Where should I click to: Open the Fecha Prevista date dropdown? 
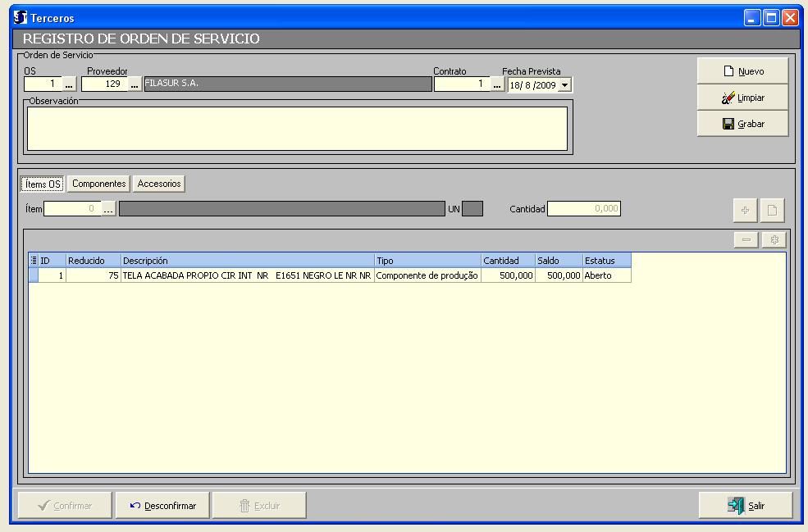[564, 84]
